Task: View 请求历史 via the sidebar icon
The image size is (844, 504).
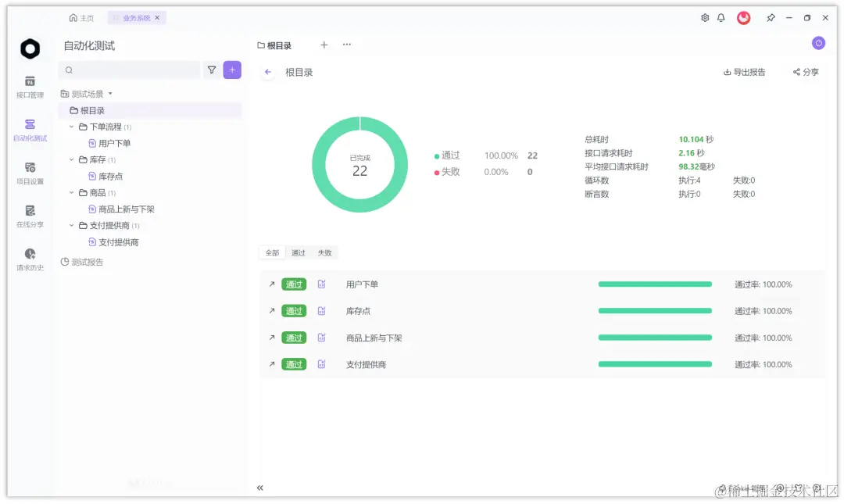Action: pos(29,258)
